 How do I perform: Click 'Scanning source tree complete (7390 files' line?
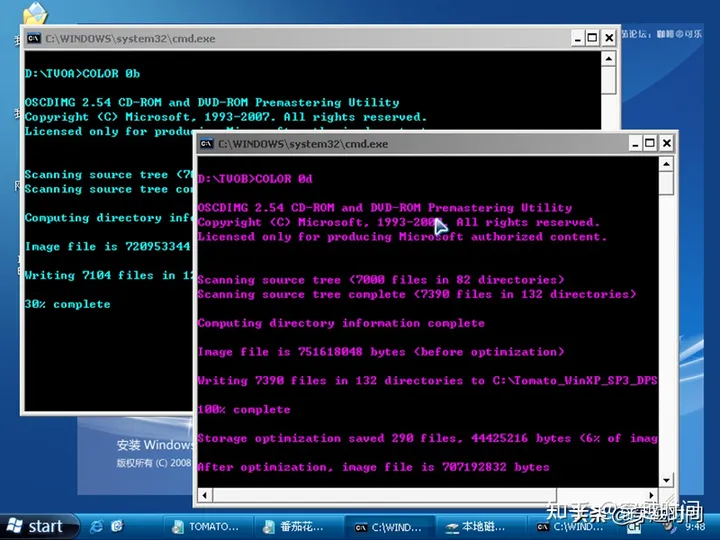click(417, 294)
